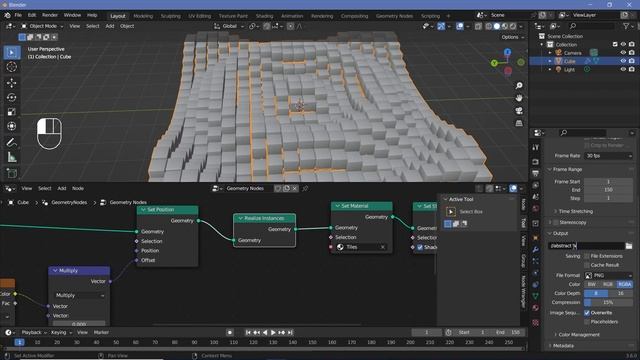This screenshot has width=640, height=360.
Task: Toggle Light visibility eye icon
Action: pos(623,69)
